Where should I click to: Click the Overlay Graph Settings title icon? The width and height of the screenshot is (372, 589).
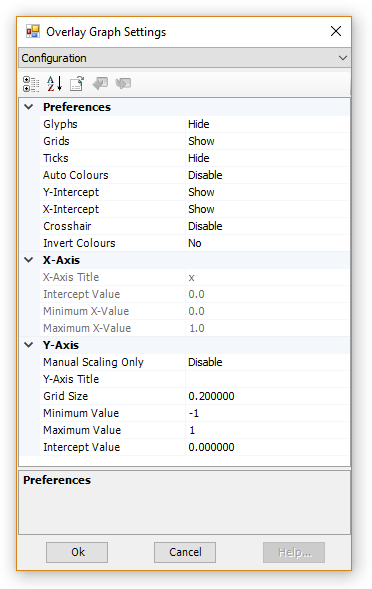pos(33,32)
